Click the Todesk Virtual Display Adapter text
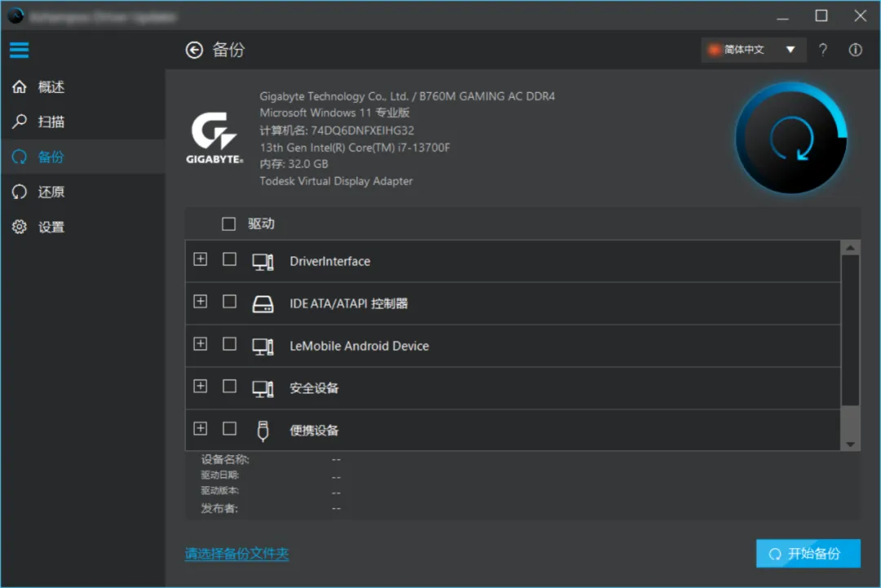The image size is (881, 588). pos(336,181)
